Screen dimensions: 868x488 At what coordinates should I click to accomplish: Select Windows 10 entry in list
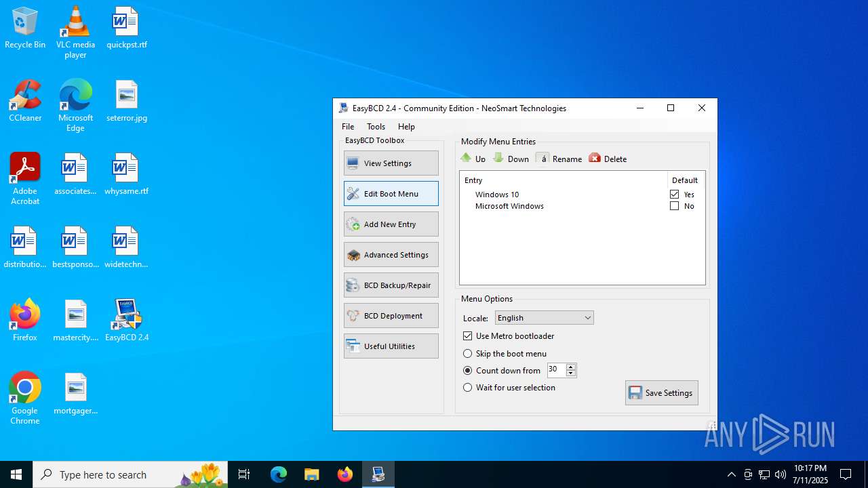[497, 195]
